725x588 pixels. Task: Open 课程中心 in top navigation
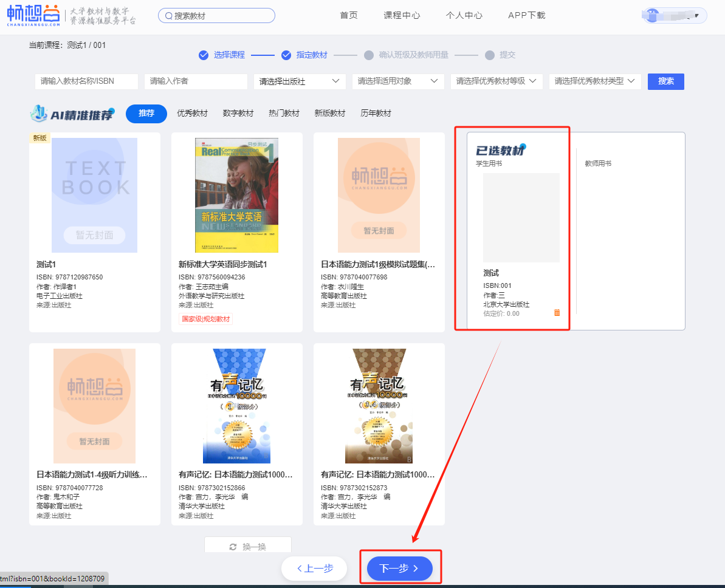coord(402,16)
